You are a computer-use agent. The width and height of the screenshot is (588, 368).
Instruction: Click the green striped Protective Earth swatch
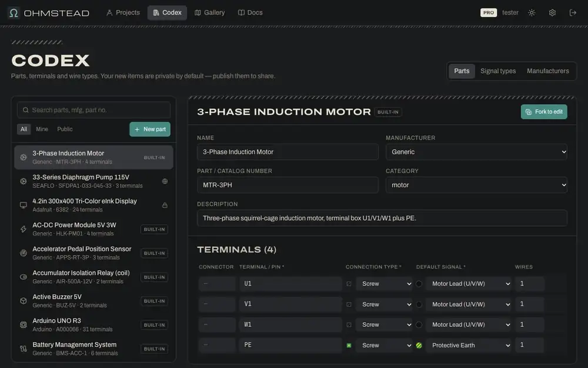coord(419,346)
